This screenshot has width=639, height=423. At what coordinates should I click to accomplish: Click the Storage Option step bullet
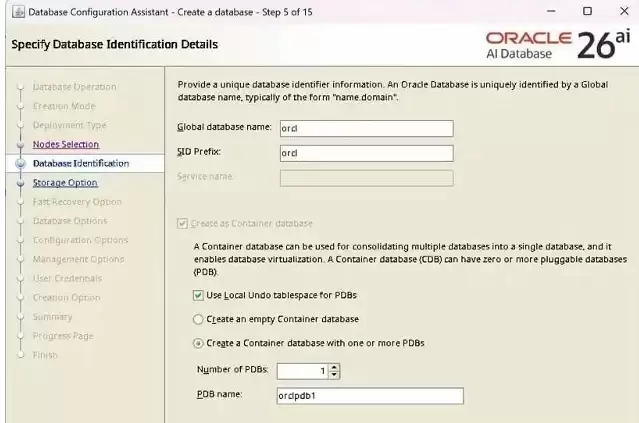(20, 183)
